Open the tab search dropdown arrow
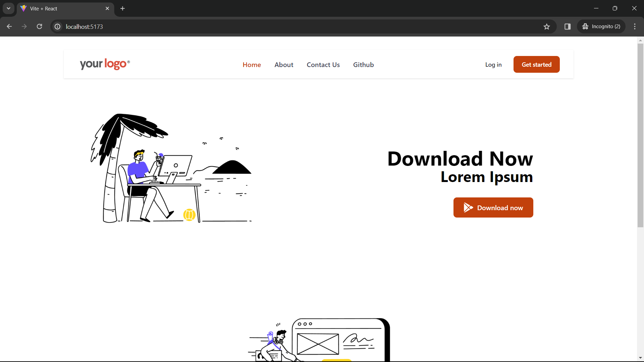The width and height of the screenshot is (644, 362). [8, 8]
